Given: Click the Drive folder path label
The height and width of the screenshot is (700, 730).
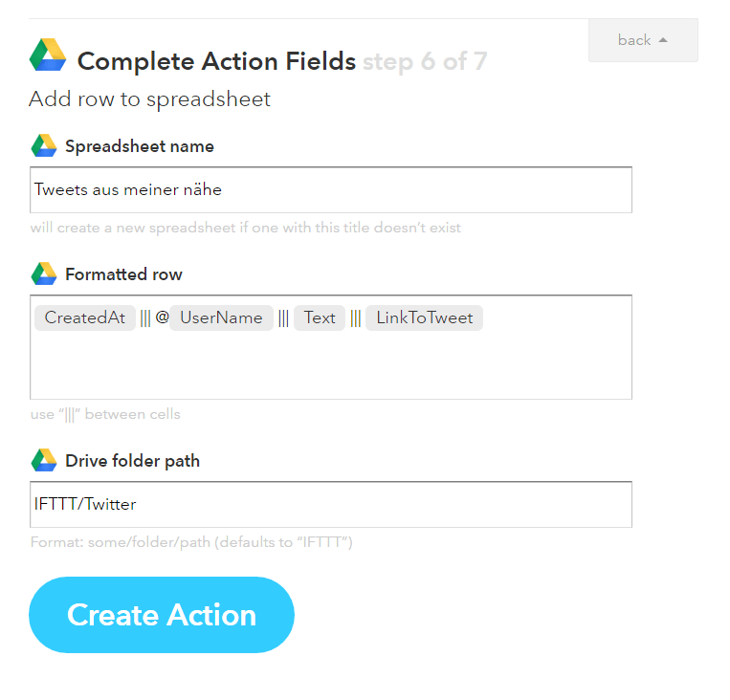Looking at the screenshot, I should click(133, 461).
